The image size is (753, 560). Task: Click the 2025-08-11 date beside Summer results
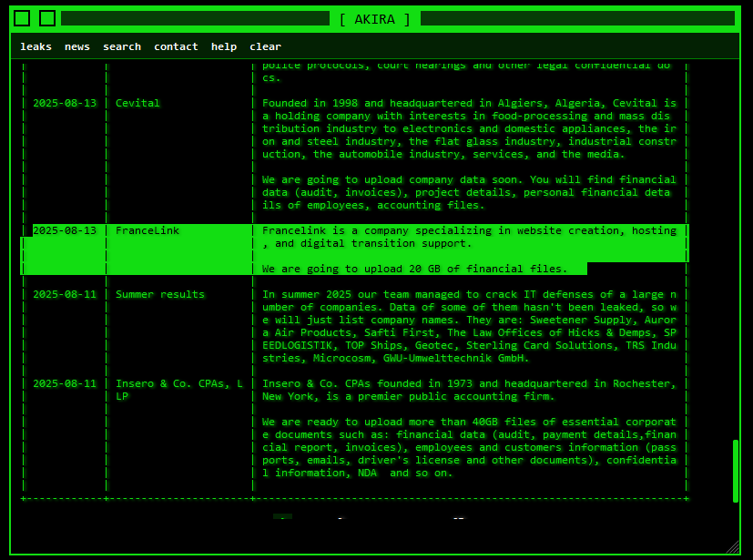coord(65,294)
